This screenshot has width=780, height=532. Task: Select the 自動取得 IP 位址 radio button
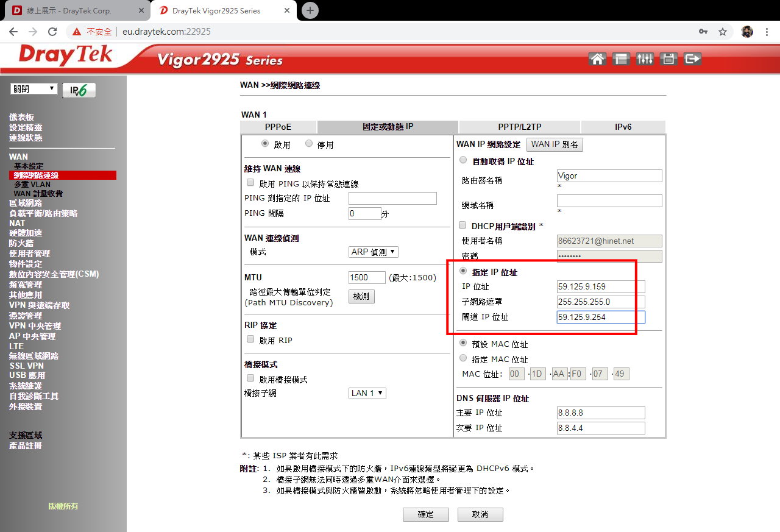click(x=463, y=160)
